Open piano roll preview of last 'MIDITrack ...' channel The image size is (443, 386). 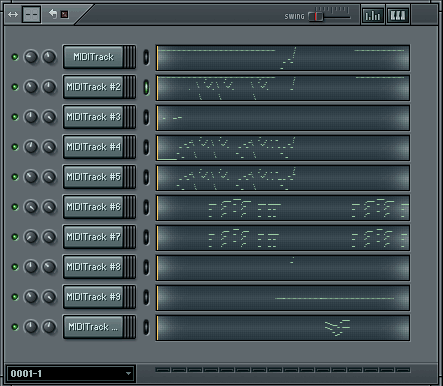[x=283, y=328]
